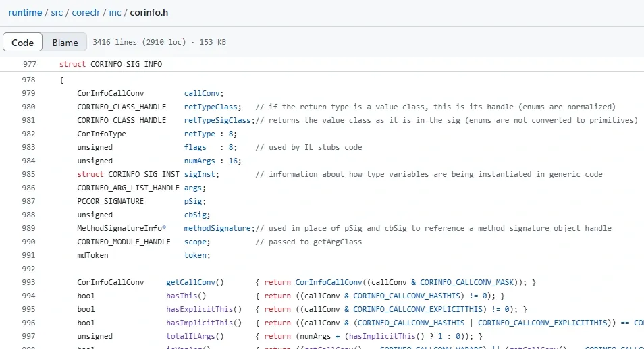
Task: Click the callConv field identifier on line 979
Action: click(x=202, y=93)
